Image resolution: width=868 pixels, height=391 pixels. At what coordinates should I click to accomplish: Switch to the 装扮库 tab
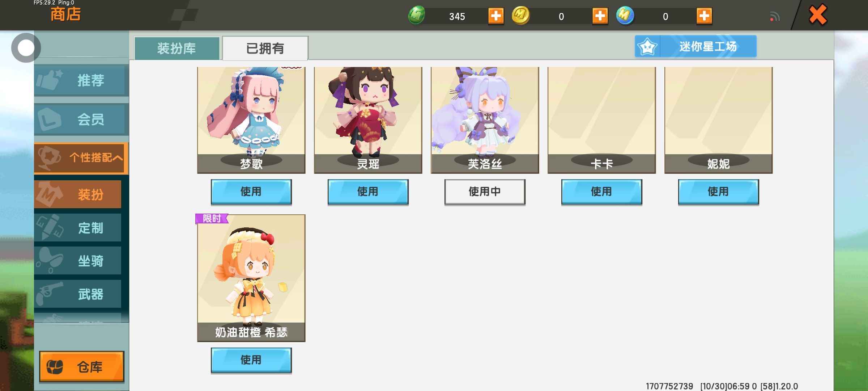tap(177, 48)
